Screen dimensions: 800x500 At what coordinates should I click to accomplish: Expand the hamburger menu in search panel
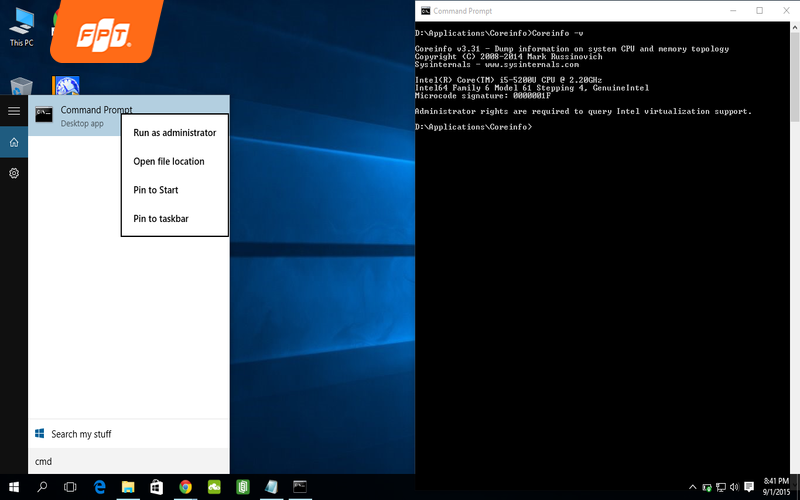14,111
